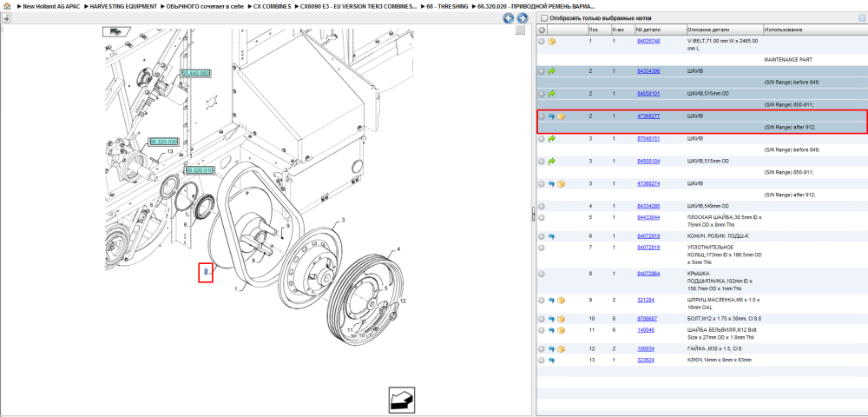
Task: Open part number 84433644 link
Action: [648, 217]
